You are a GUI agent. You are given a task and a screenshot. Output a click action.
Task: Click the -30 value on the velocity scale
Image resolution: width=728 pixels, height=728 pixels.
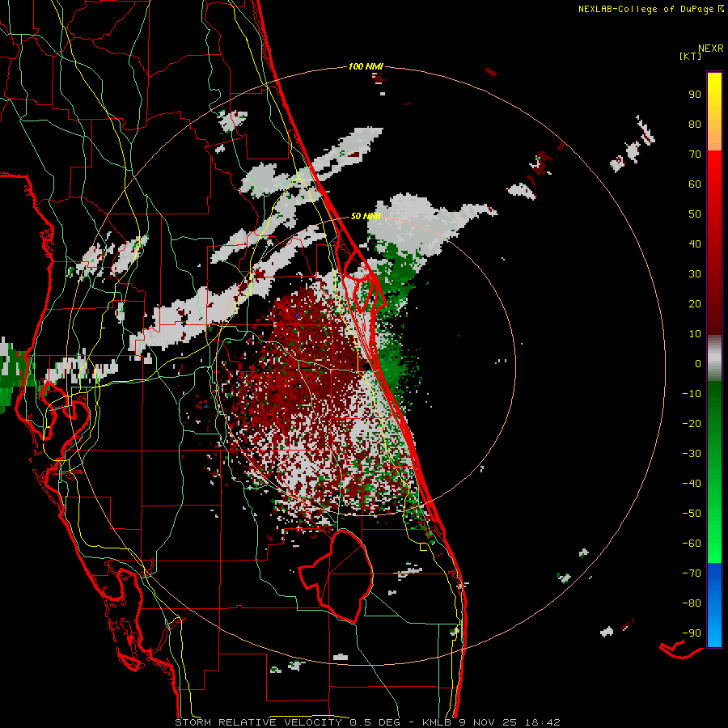pos(692,454)
